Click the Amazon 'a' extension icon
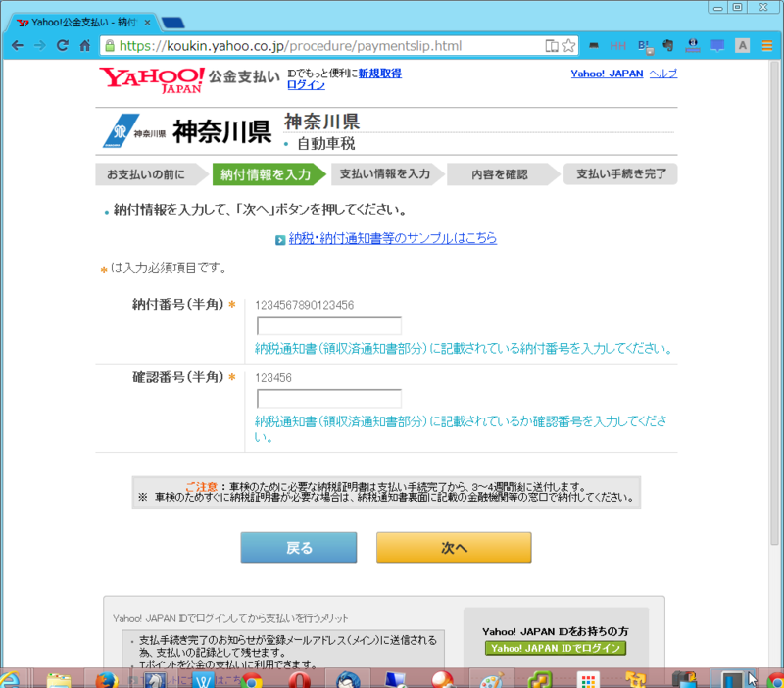Screen dimensions: 784x688 click(693, 46)
